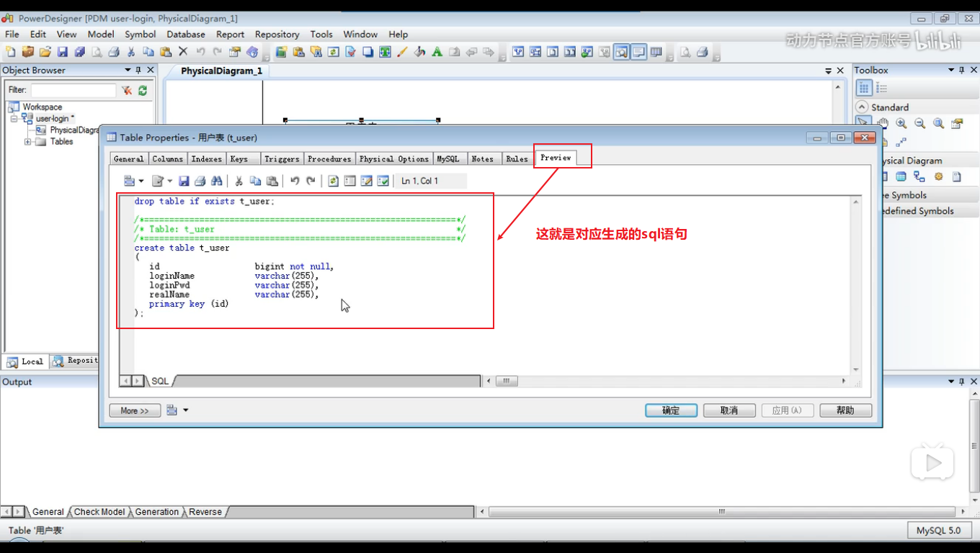980x553 pixels.
Task: Pin the Output panel
Action: (x=962, y=382)
